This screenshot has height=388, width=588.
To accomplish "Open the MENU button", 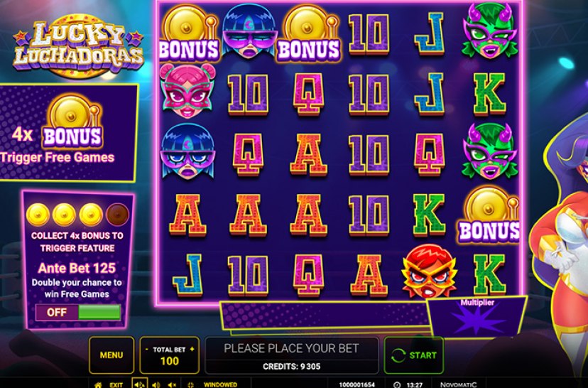I will coord(111,355).
